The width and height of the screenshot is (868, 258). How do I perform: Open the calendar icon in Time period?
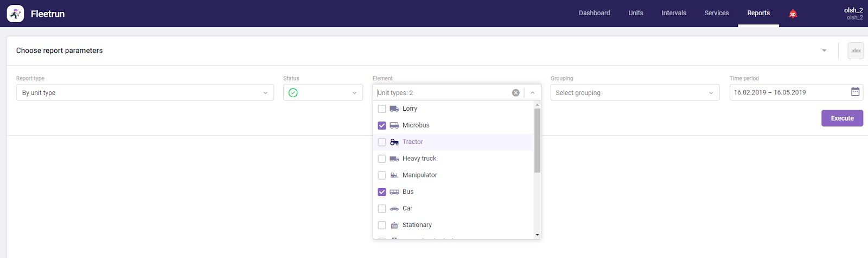pyautogui.click(x=855, y=92)
